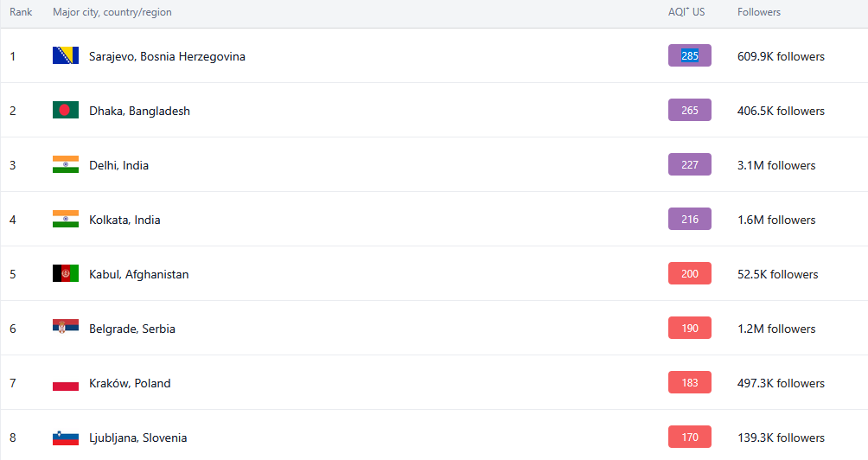The height and width of the screenshot is (460, 868).
Task: Click 3.1M followers for Delhi
Action: (775, 165)
